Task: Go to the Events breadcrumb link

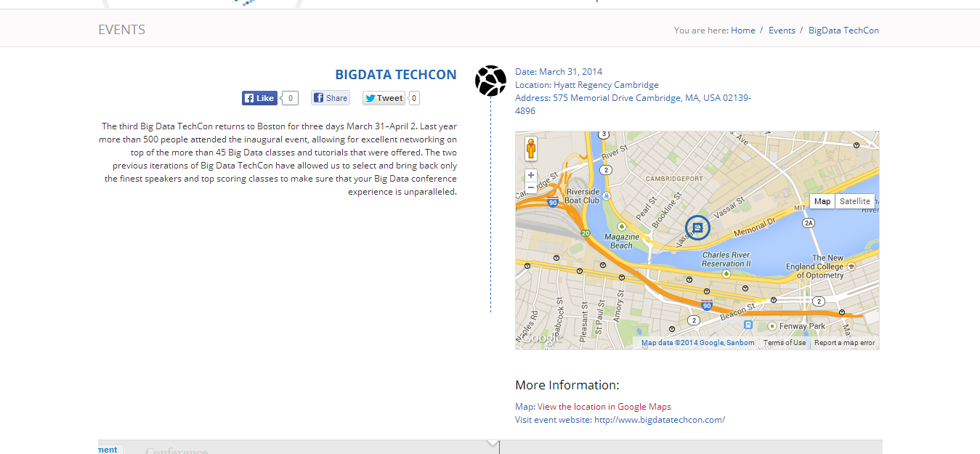Action: [x=782, y=30]
